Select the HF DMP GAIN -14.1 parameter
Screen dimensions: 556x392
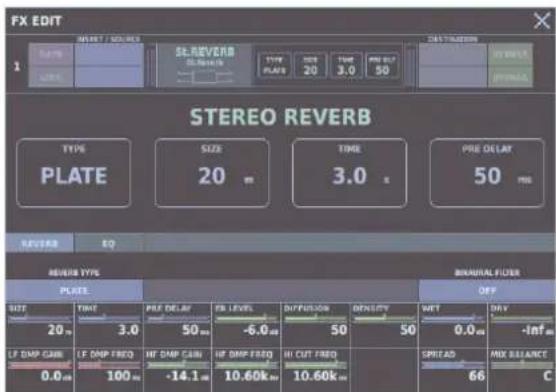(177, 370)
